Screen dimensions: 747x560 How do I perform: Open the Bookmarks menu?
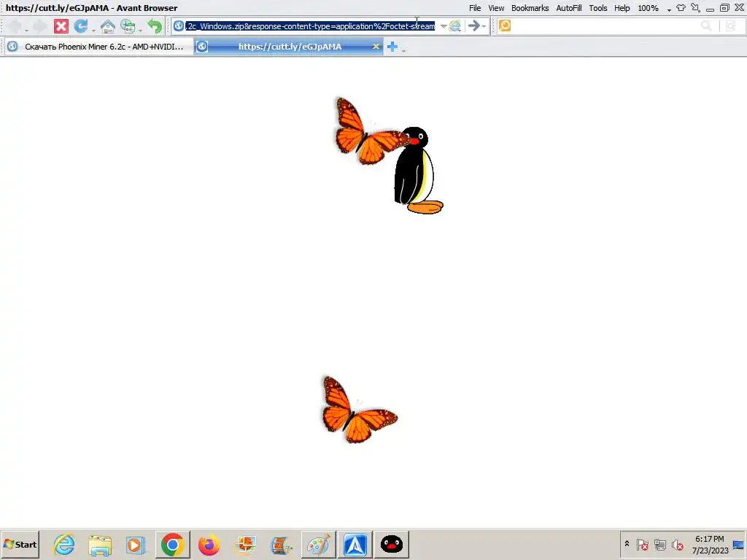click(x=530, y=8)
